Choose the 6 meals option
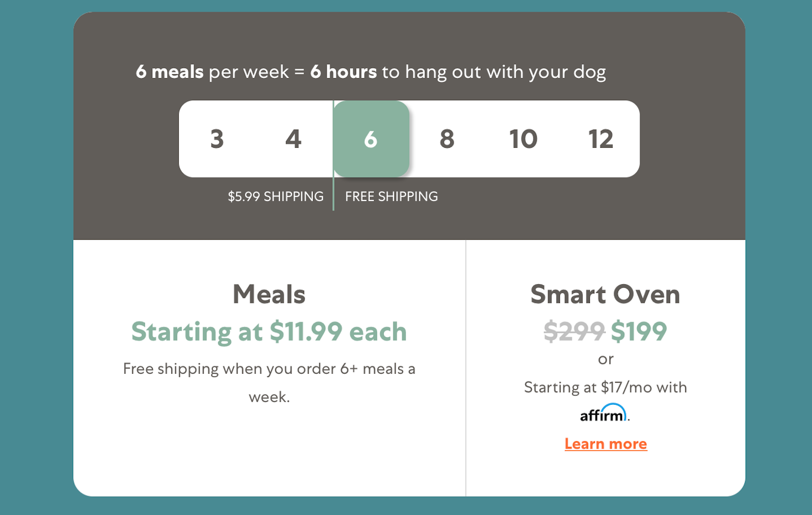 (x=371, y=139)
